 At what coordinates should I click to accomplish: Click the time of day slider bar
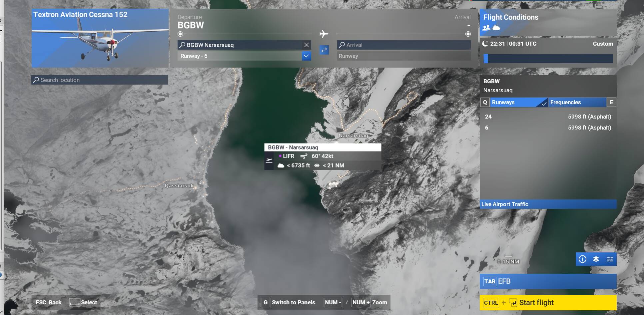pos(548,59)
